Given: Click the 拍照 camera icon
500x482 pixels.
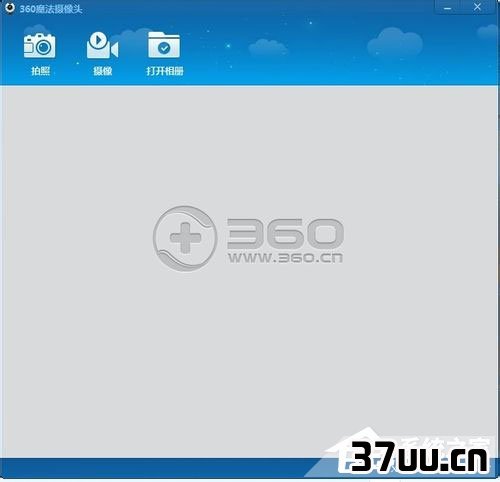Looking at the screenshot, I should pos(40,46).
